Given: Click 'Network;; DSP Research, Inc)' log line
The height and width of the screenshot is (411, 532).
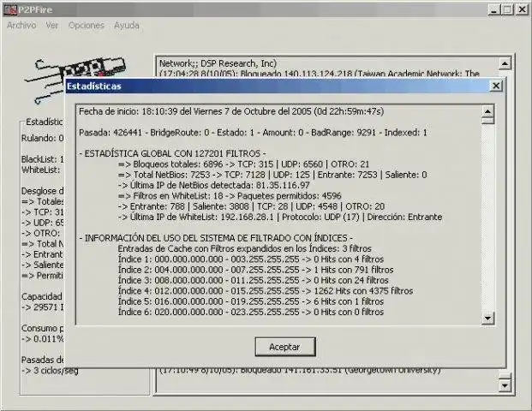Looking at the screenshot, I should [218, 63].
